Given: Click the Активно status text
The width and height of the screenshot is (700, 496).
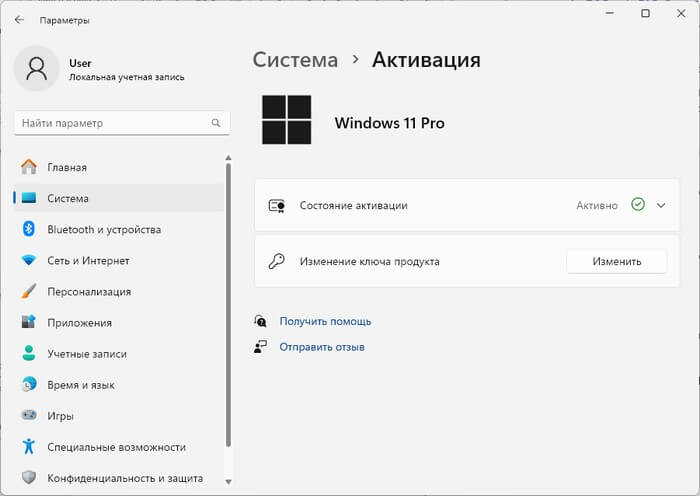Looking at the screenshot, I should (597, 205).
